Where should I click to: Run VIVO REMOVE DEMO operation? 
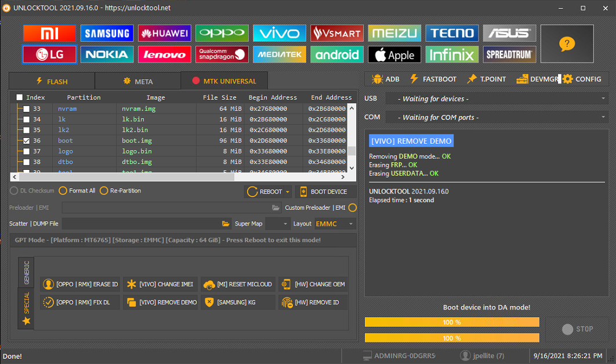click(160, 303)
